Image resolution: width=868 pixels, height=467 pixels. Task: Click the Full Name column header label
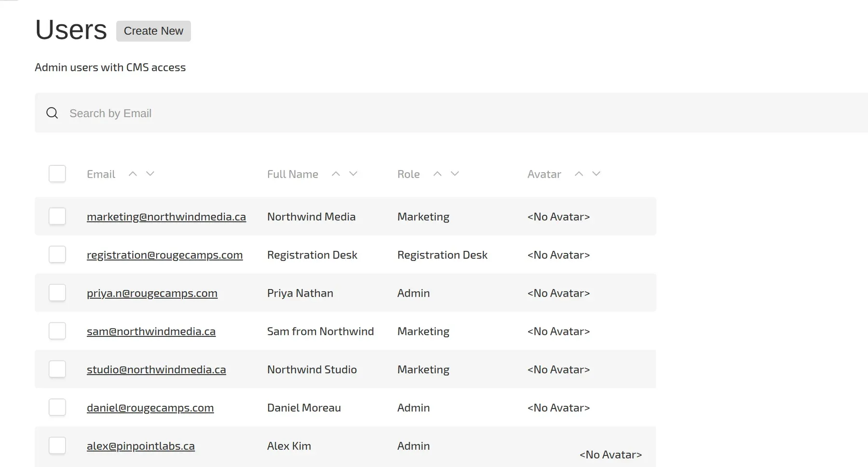(x=293, y=174)
